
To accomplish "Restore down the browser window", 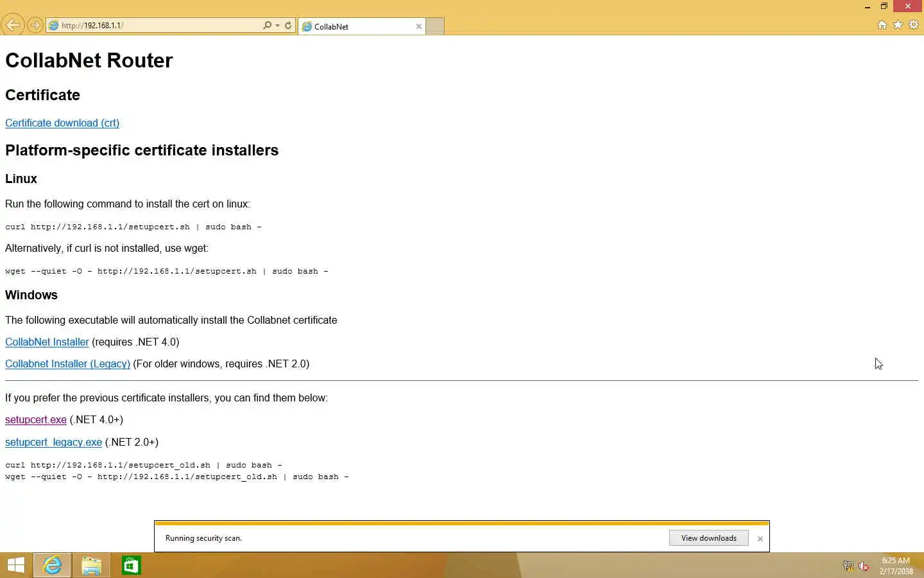I will pyautogui.click(x=884, y=6).
